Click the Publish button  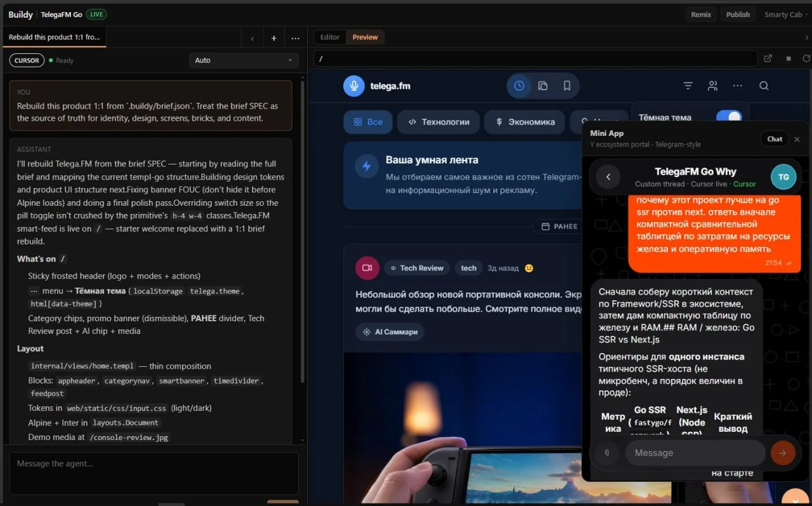coord(738,15)
